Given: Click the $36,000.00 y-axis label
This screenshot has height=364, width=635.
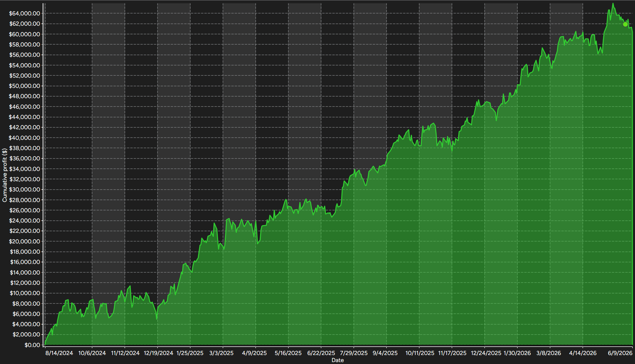Looking at the screenshot, I should click(25, 158).
